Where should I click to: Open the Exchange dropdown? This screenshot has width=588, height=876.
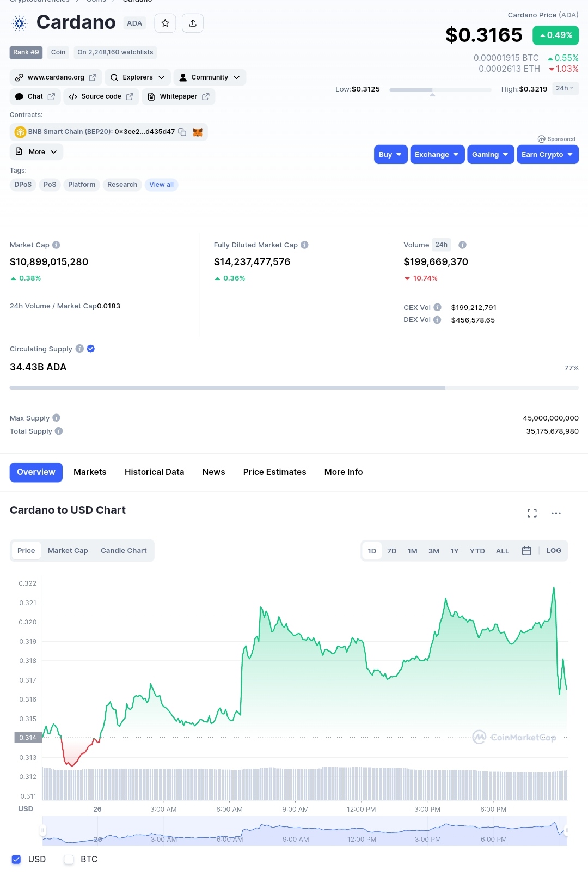click(x=437, y=155)
